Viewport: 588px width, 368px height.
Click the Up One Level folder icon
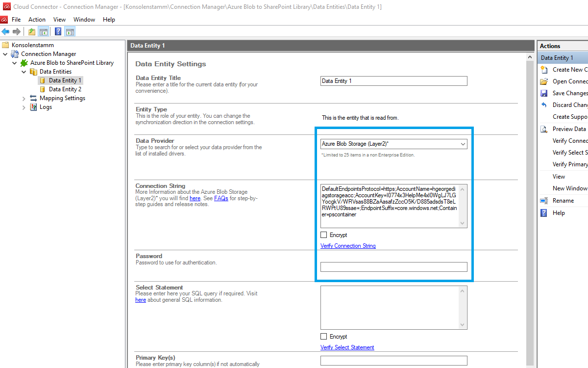(32, 32)
